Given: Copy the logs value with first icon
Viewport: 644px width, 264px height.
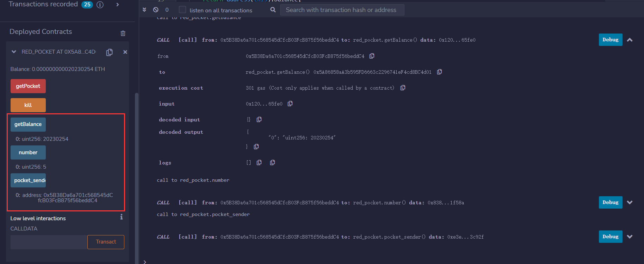Looking at the screenshot, I should (x=259, y=162).
